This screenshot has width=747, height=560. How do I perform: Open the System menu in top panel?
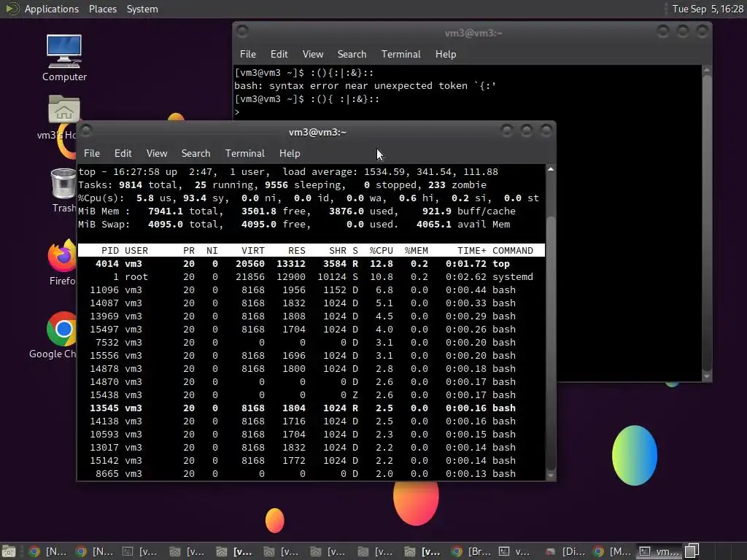coord(142,9)
